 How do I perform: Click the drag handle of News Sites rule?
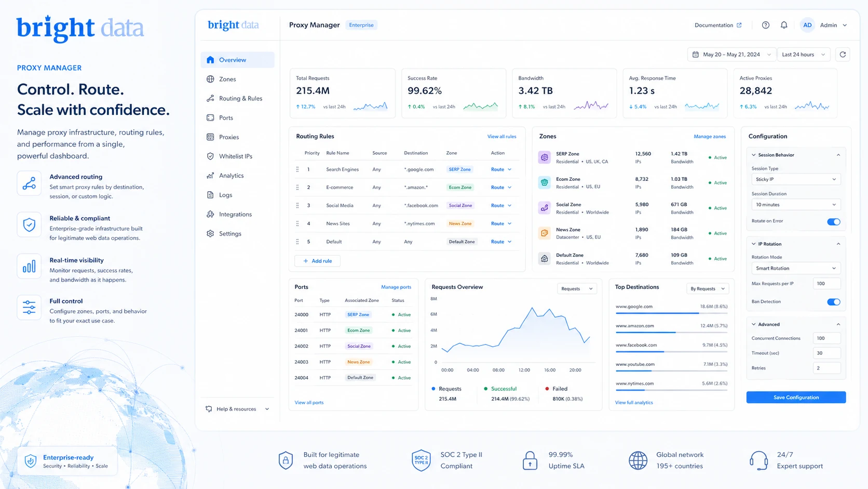pos(297,223)
